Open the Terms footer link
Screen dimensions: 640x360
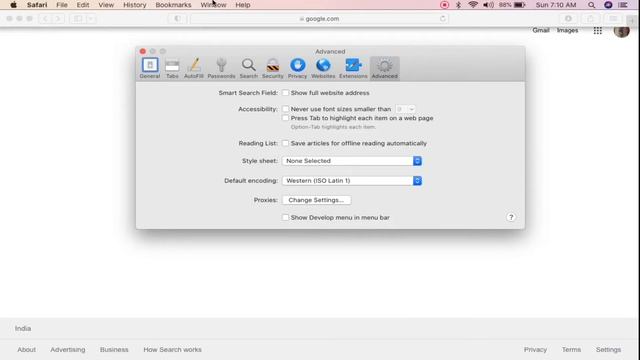coord(571,349)
